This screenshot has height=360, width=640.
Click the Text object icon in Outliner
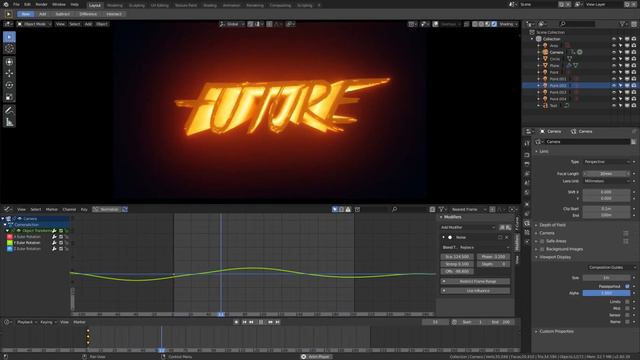[545, 105]
